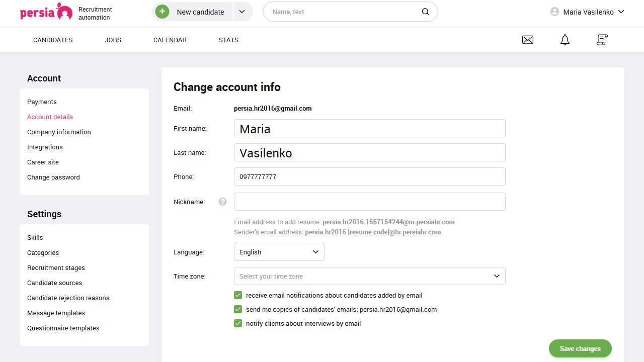The image size is (644, 362).
Task: Open the mail messages icon
Action: pos(527,40)
